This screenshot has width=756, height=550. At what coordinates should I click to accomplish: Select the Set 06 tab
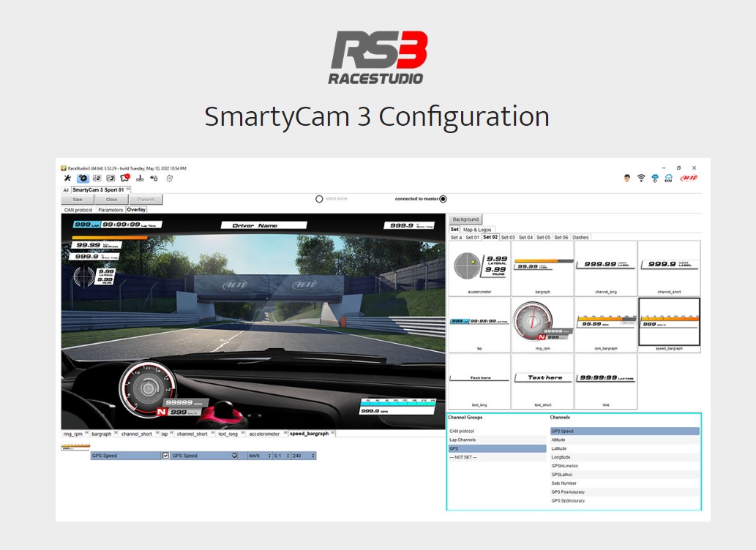click(x=561, y=237)
